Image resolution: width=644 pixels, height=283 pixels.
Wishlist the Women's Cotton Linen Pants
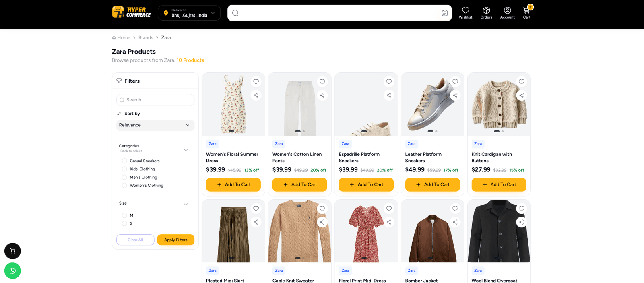tap(322, 82)
